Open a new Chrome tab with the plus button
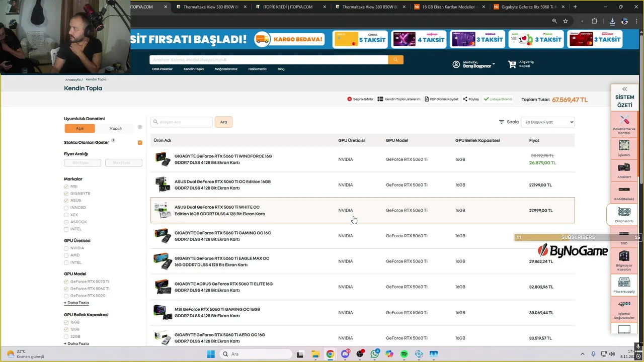Screen dimensions: 644x362 (575, 7)
